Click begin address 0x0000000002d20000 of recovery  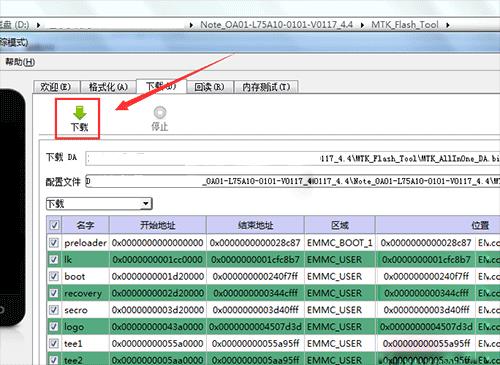[158, 293]
